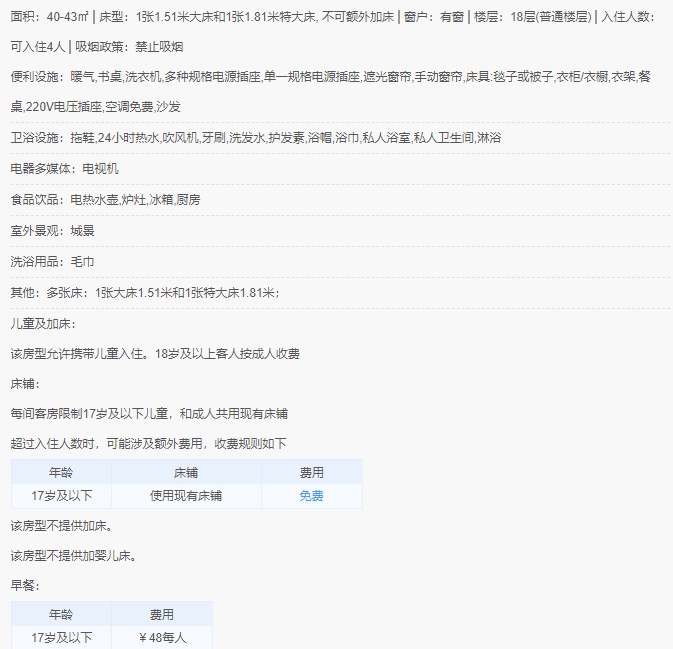The image size is (673, 649).
Task: Click the 可入住4人 occupancy text
Action: coord(38,46)
